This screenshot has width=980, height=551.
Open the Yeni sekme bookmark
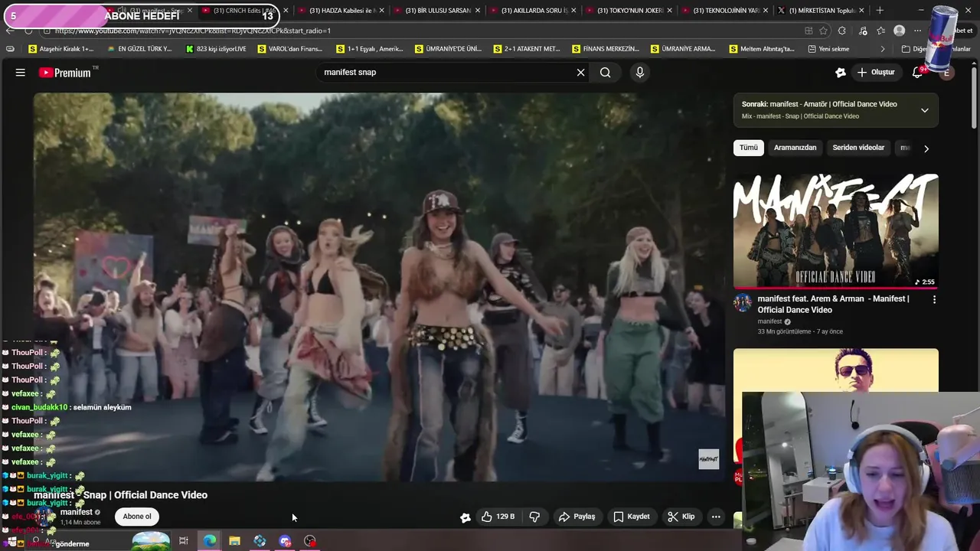click(828, 49)
